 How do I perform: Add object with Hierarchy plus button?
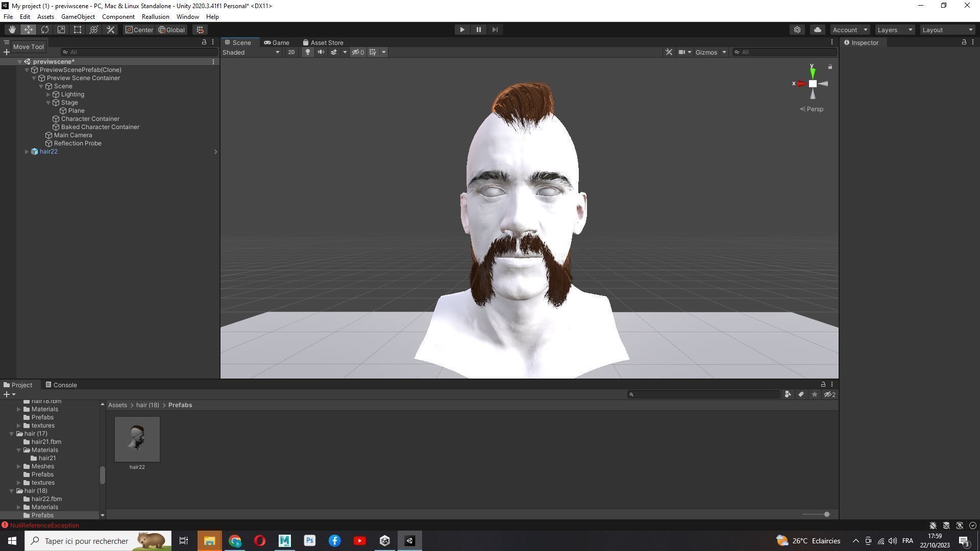(6, 52)
